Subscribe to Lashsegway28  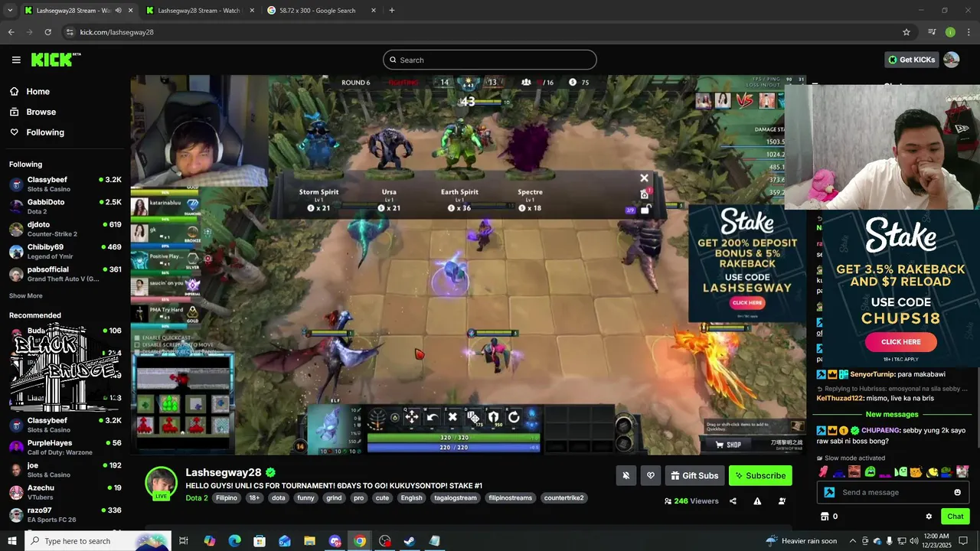point(760,475)
